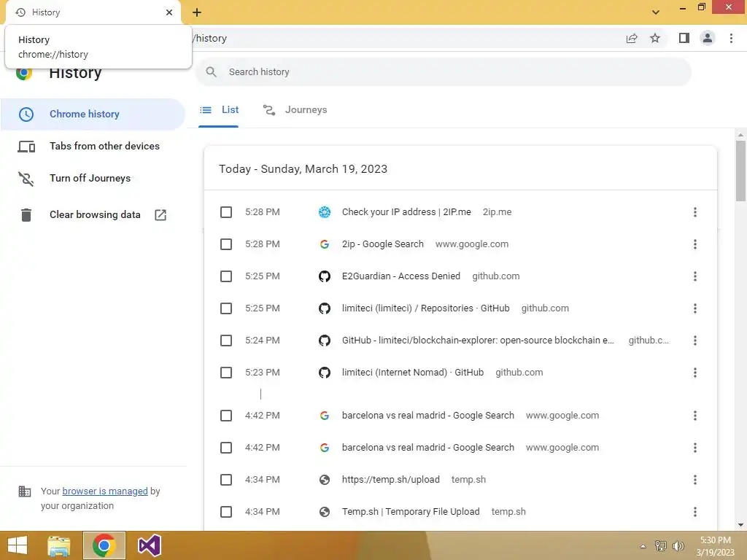
Task: Bookmark this tab with the star icon
Action: pos(655,38)
